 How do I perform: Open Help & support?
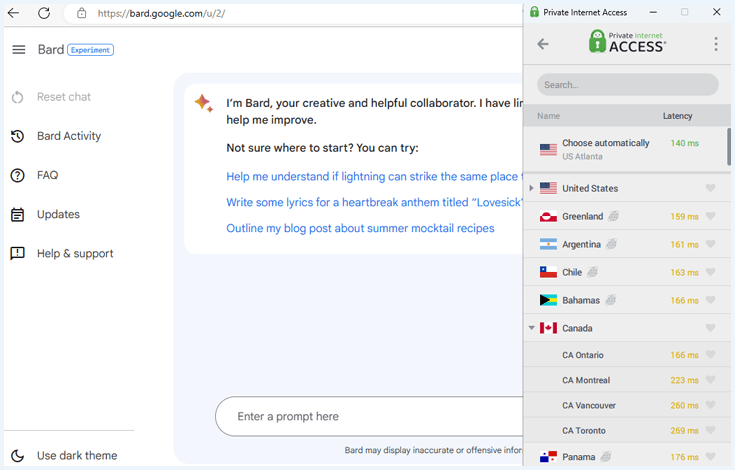pos(75,254)
